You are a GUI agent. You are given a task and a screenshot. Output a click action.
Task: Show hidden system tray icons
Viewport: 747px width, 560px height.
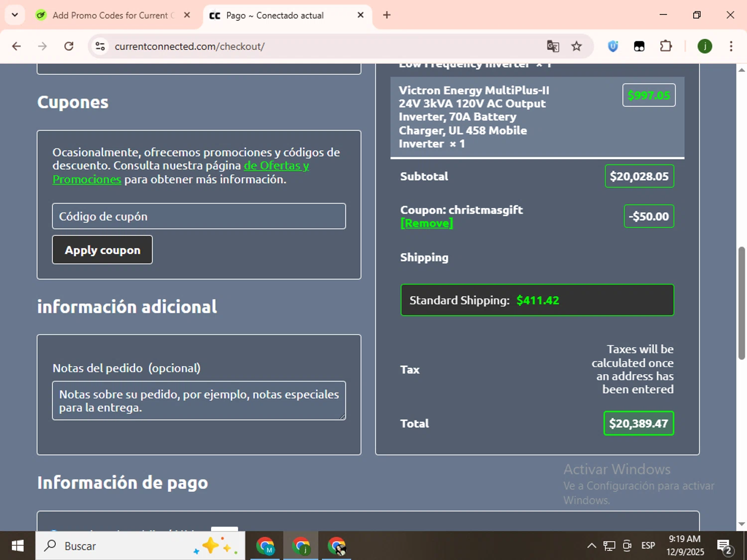[592, 546]
